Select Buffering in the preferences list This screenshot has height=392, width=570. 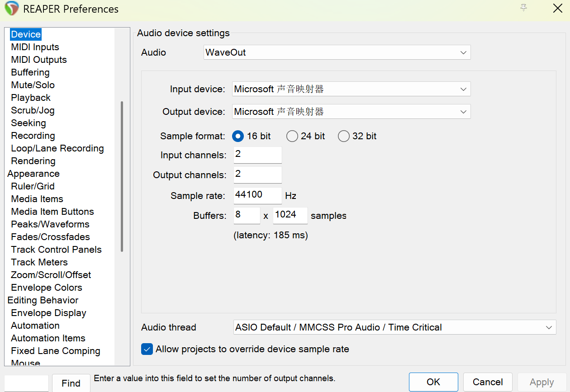[x=30, y=72]
